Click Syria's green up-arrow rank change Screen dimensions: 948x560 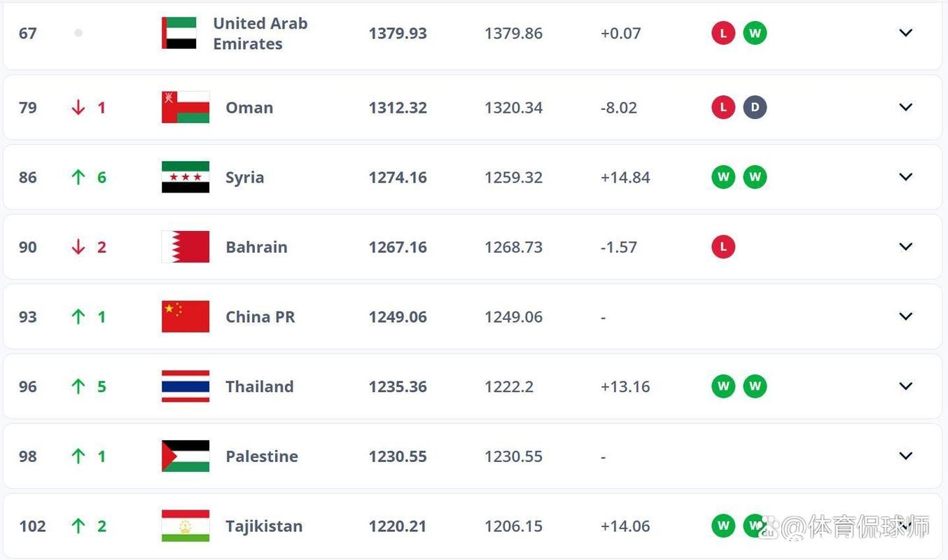(x=78, y=177)
